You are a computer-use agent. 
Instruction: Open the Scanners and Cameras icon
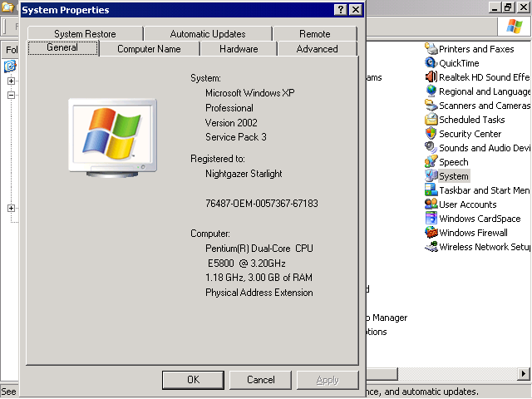(x=431, y=106)
